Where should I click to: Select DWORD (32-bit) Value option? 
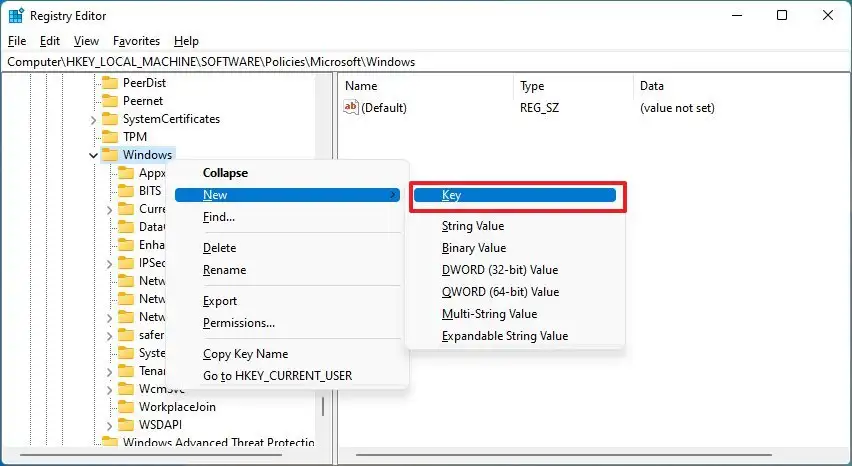tap(500, 270)
